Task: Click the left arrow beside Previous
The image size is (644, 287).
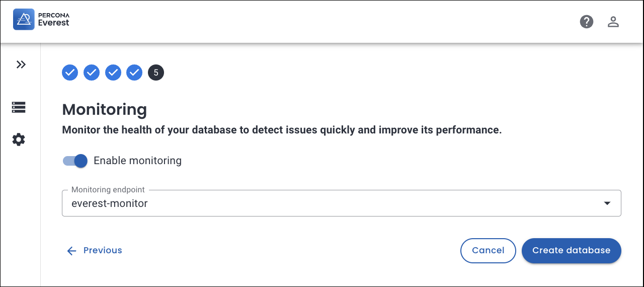Action: (71, 251)
